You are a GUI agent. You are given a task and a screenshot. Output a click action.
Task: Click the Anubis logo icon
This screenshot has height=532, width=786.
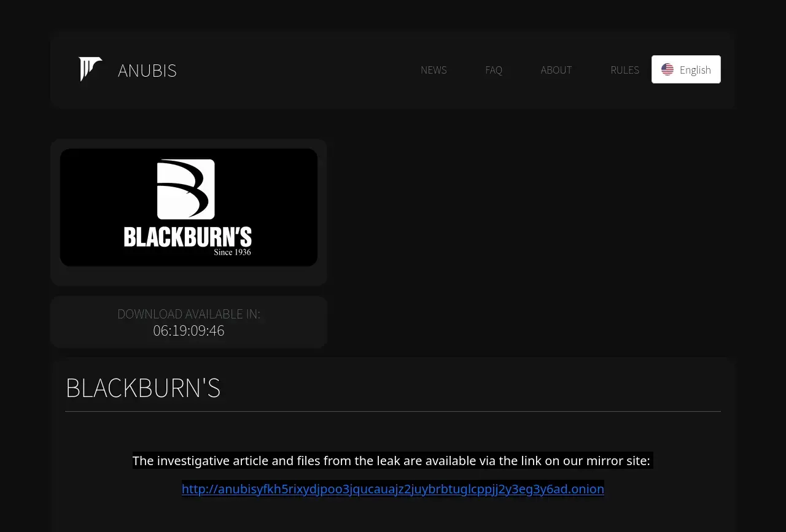click(x=90, y=69)
